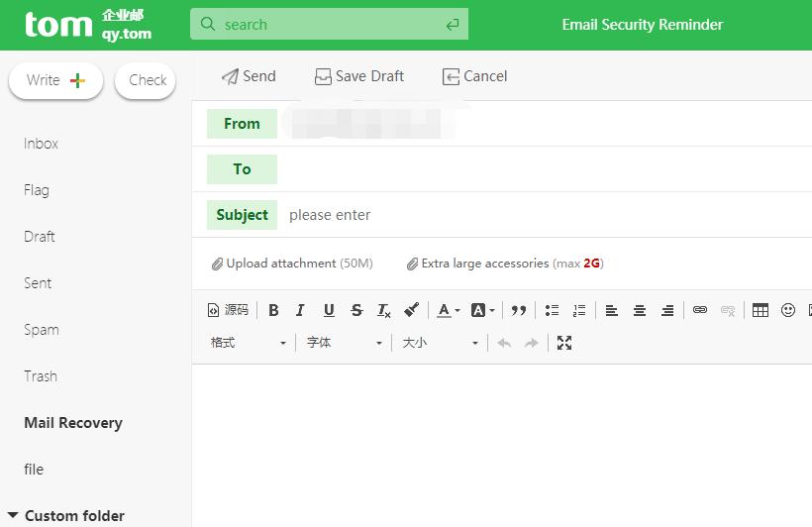The width and height of the screenshot is (812, 527).
Task: Click the search input field
Action: tap(329, 24)
